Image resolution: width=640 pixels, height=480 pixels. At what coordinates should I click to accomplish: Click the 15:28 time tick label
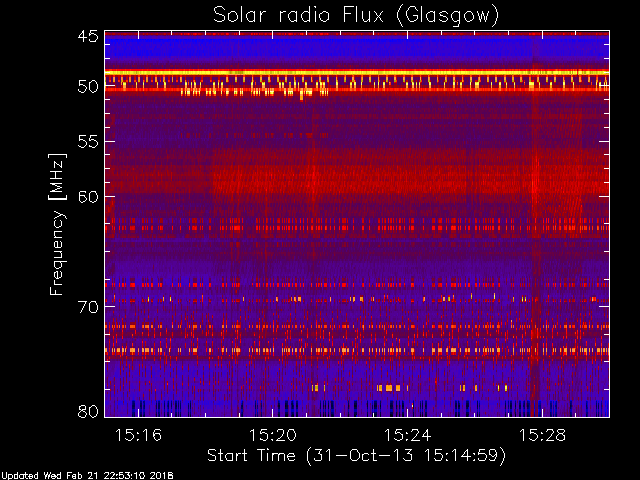542,435
